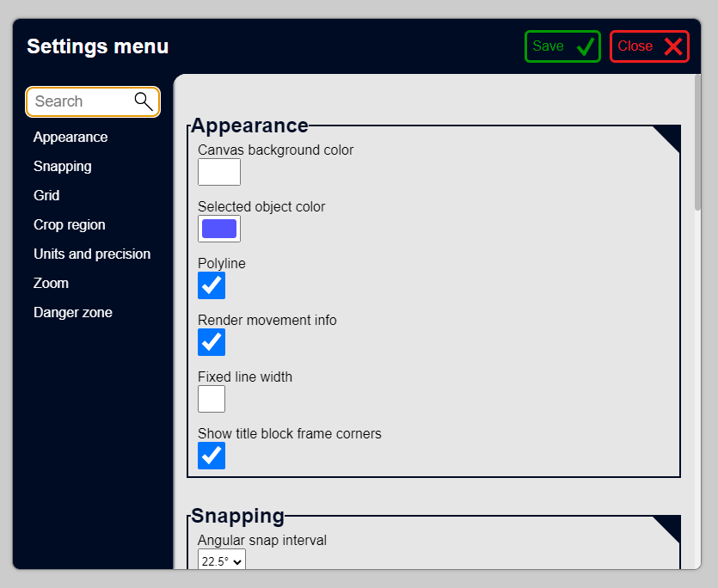Open the Grid settings section

pos(46,195)
